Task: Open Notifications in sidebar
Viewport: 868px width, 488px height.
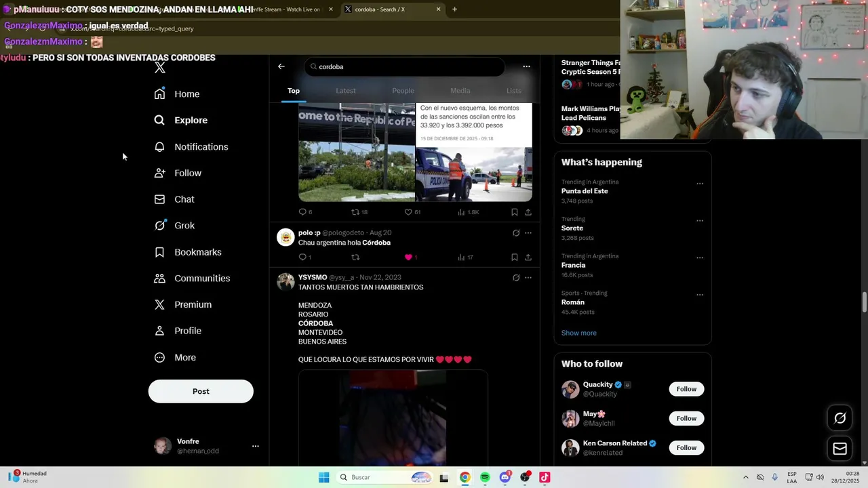Action: click(192, 147)
